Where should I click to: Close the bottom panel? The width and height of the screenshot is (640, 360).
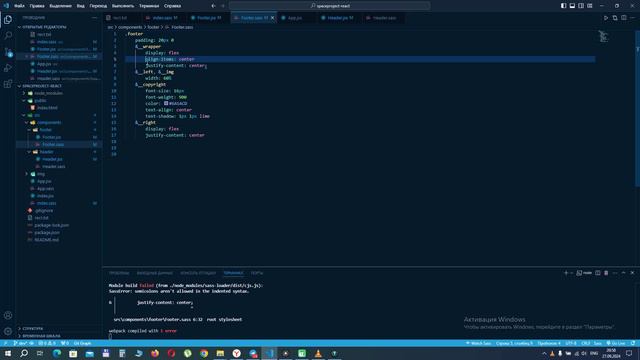pyautogui.click(x=632, y=273)
